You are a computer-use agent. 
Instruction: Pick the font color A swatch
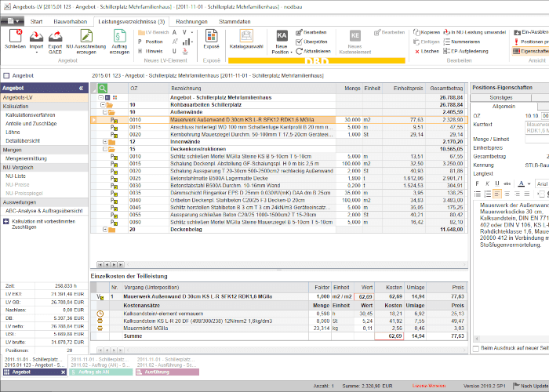pyautogui.click(x=522, y=183)
